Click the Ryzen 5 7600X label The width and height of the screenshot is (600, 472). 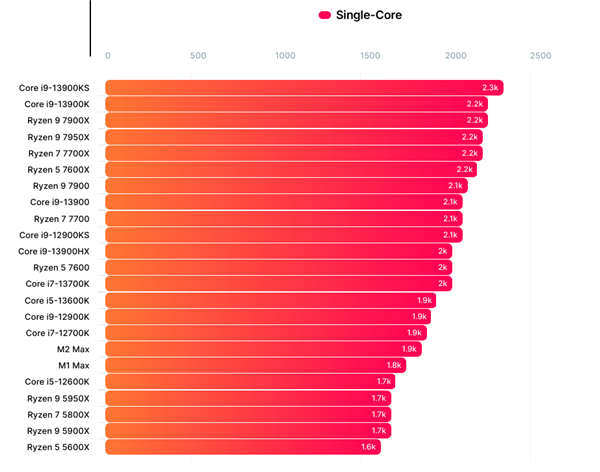(x=58, y=170)
